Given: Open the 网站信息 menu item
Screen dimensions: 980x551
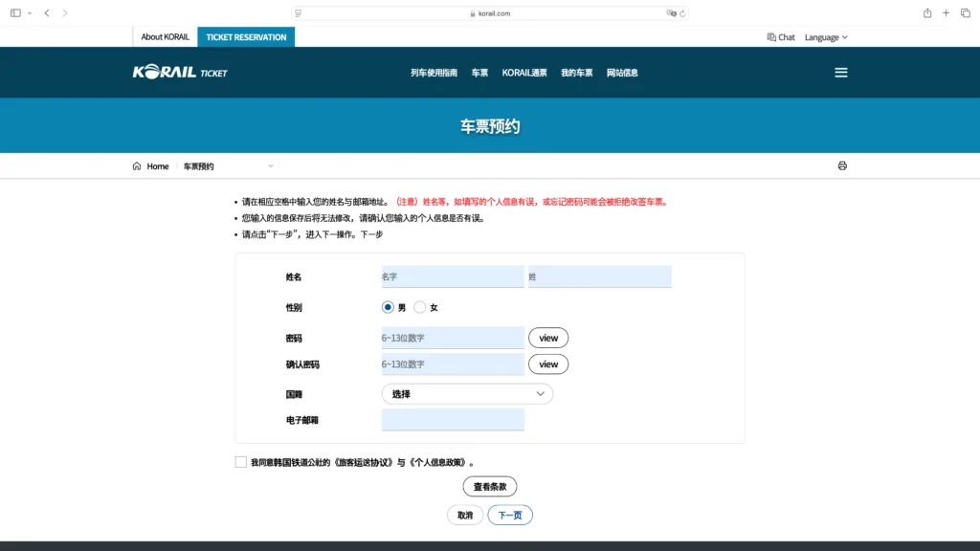Looking at the screenshot, I should 622,73.
